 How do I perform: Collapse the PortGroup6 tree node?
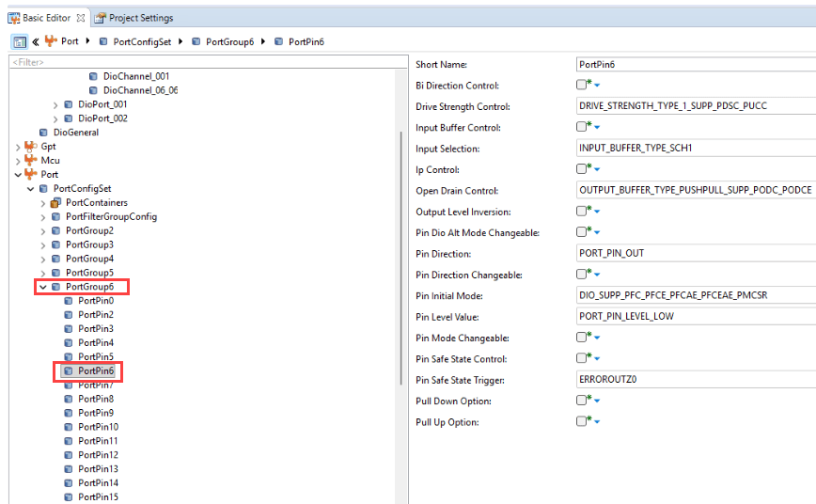pyautogui.click(x=42, y=287)
